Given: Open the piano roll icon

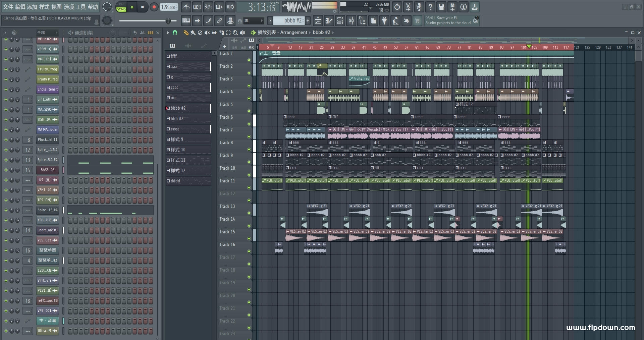Looking at the screenshot, I should point(329,21).
